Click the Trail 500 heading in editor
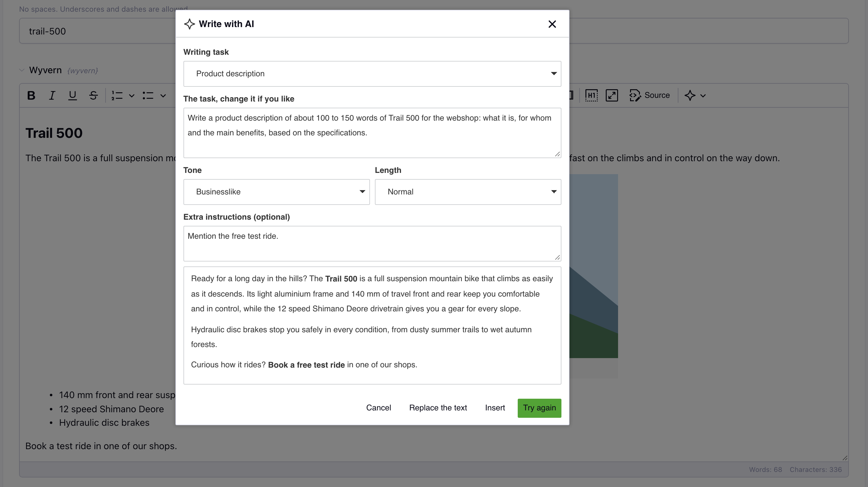 pos(54,133)
